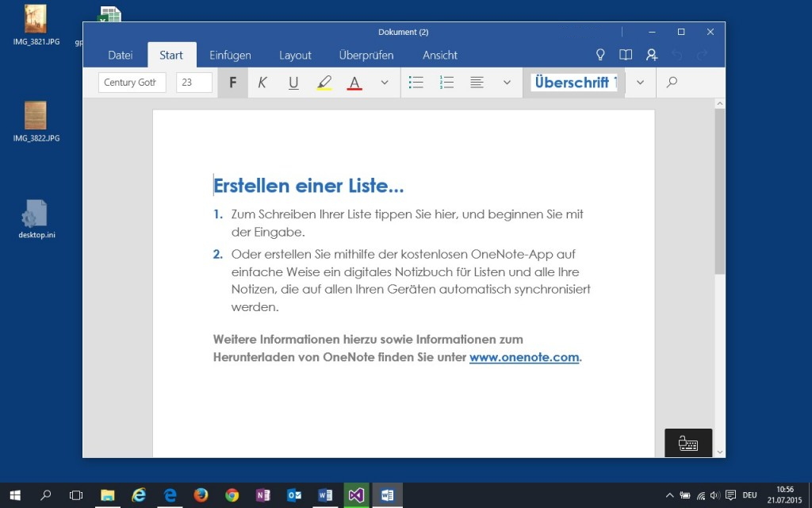Open the Datei menu
This screenshot has width=812, height=508.
pos(120,55)
